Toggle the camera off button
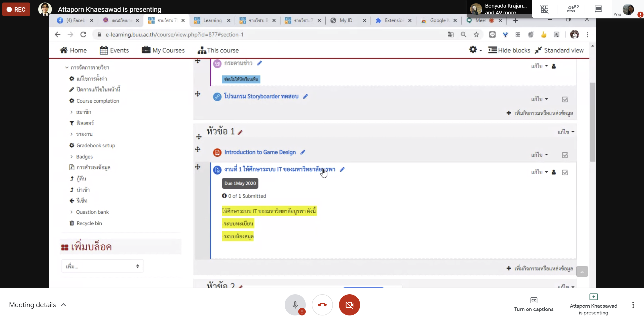Image resolution: width=644 pixels, height=321 pixels. (x=349, y=305)
